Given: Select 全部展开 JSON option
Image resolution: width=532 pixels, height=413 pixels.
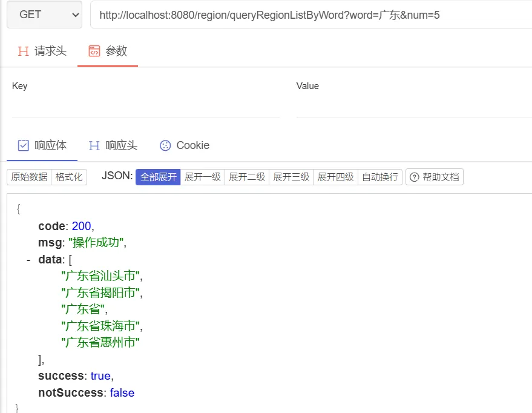Looking at the screenshot, I should tap(158, 177).
